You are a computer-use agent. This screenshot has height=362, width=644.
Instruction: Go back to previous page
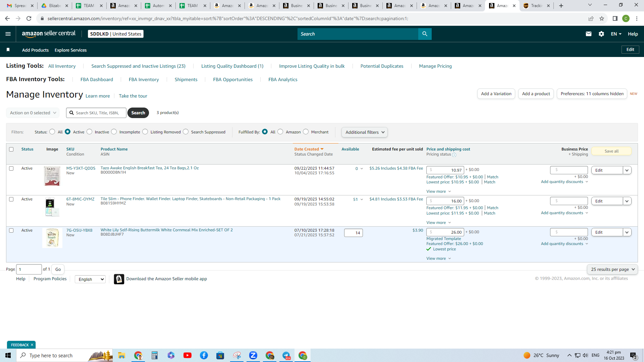tap(7, 18)
